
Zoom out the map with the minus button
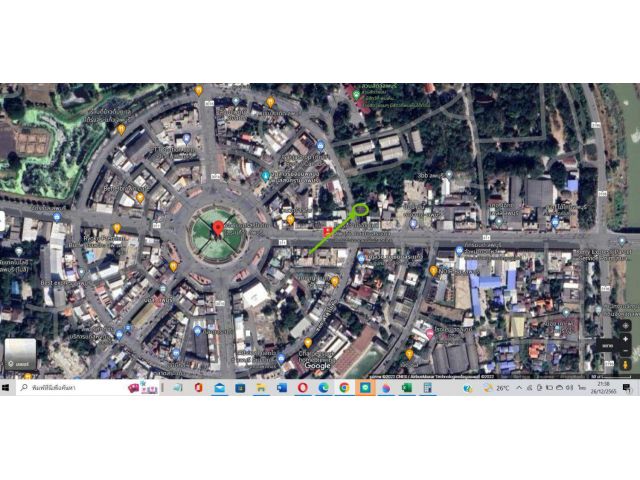625,351
